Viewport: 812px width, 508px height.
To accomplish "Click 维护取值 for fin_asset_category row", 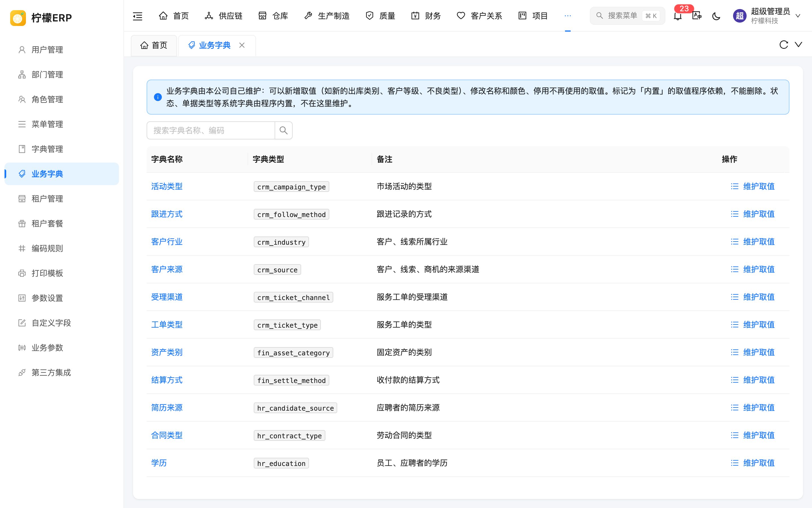I will [753, 352].
